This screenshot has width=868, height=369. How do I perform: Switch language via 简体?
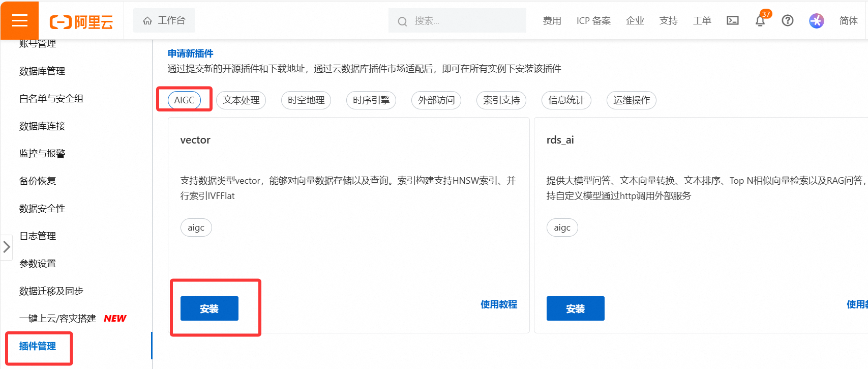(x=849, y=21)
